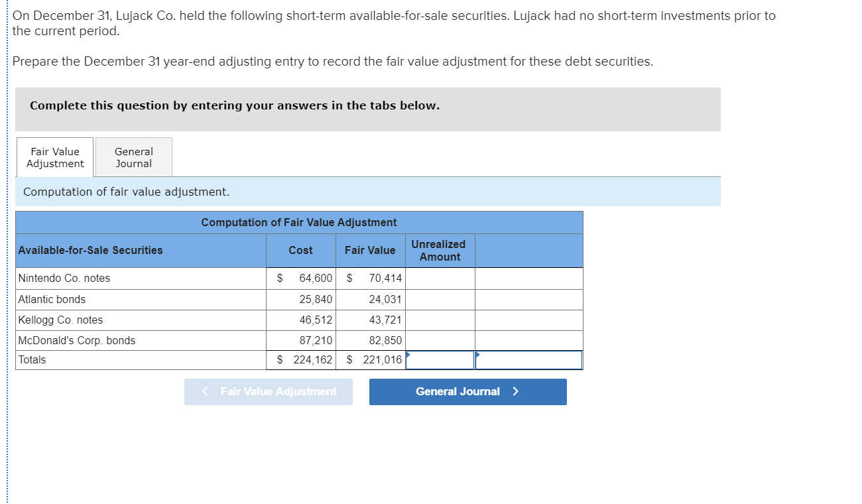Click the unlabeled last-column cell for Atlantic bonds
Image resolution: width=862 pixels, height=504 pixels.
click(x=529, y=300)
